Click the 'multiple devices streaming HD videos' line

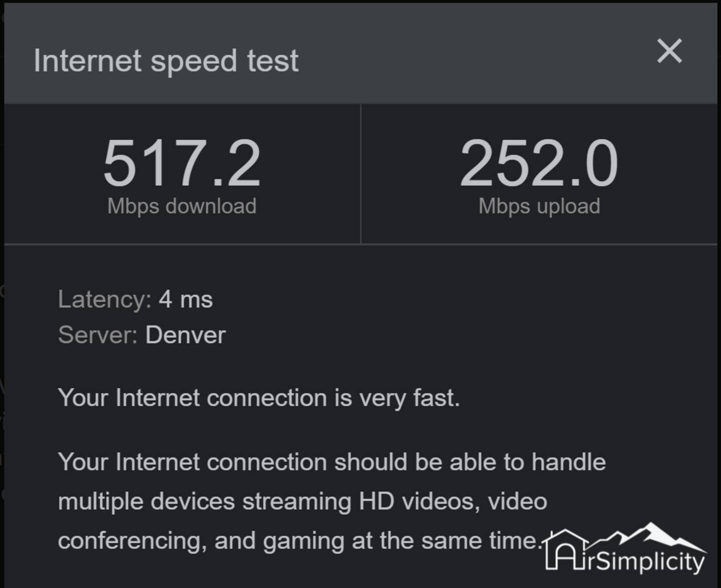[302, 501]
